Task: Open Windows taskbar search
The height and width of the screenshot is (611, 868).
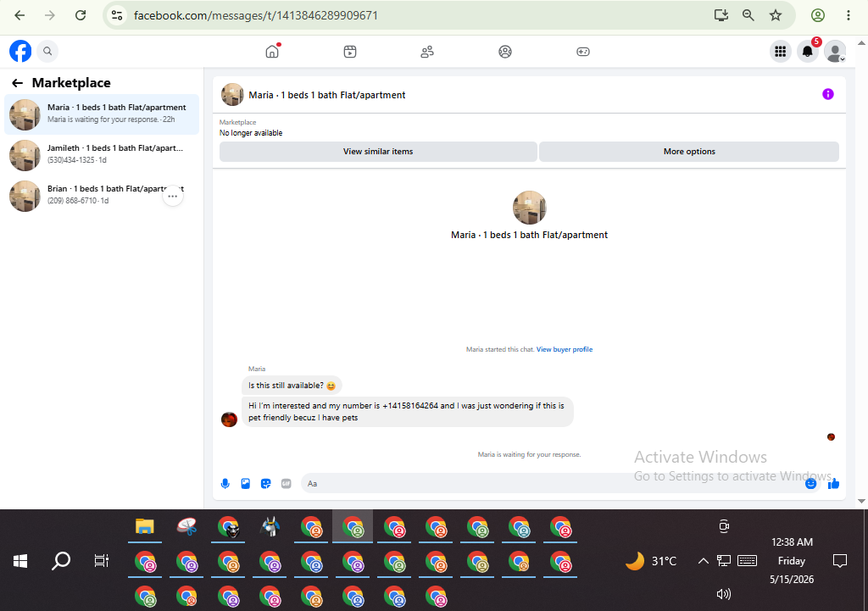Action: point(61,561)
